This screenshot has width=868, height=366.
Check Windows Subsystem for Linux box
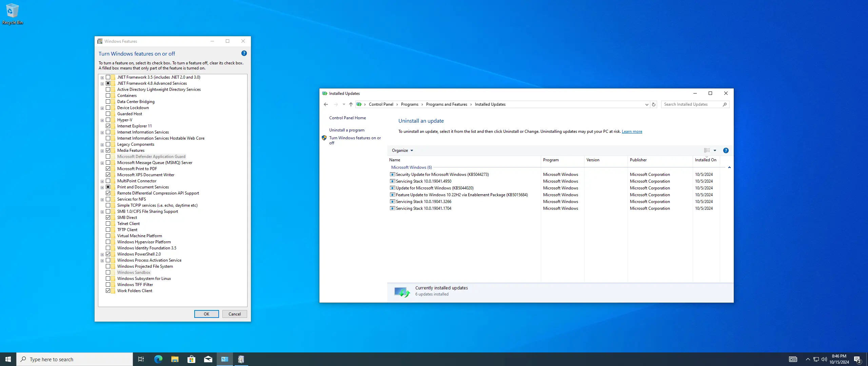tap(108, 279)
